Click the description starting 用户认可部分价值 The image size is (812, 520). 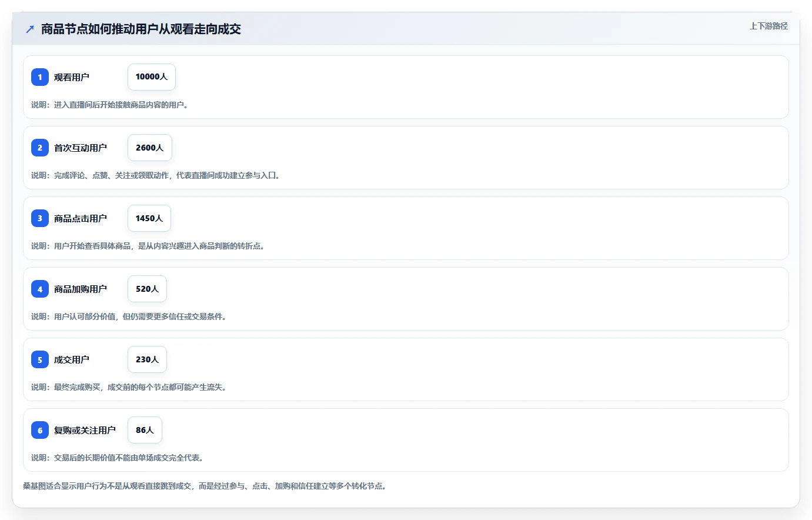[129, 316]
